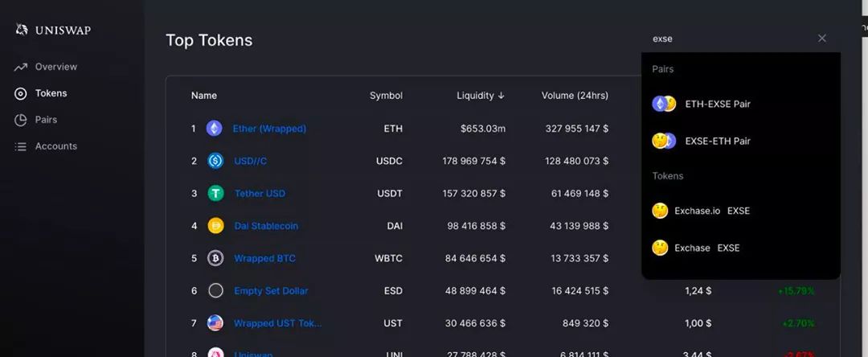868x357 pixels.
Task: Navigate to Accounts
Action: [x=55, y=146]
